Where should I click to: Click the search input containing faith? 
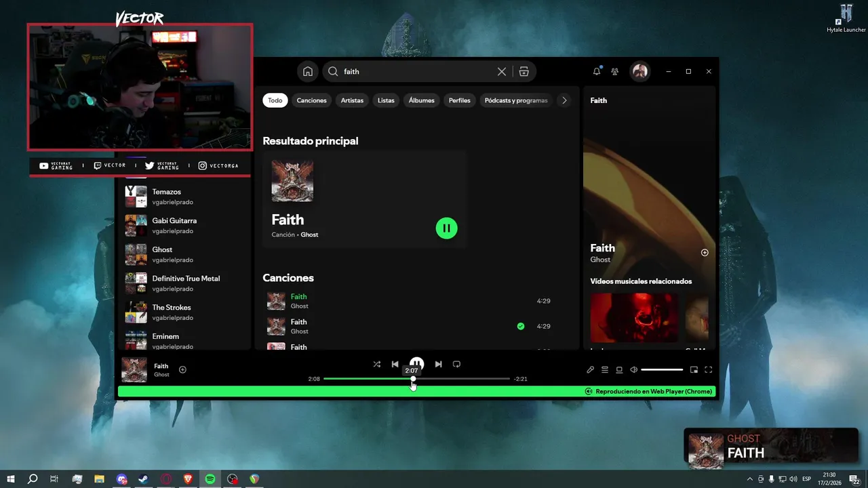coord(417,71)
